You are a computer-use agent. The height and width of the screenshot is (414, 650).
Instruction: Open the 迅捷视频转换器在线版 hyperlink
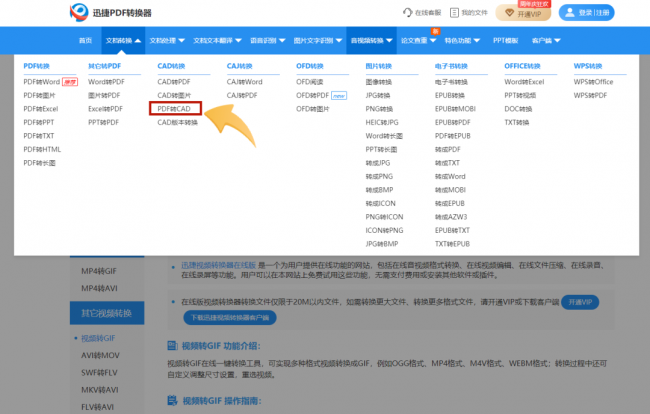coord(218,265)
